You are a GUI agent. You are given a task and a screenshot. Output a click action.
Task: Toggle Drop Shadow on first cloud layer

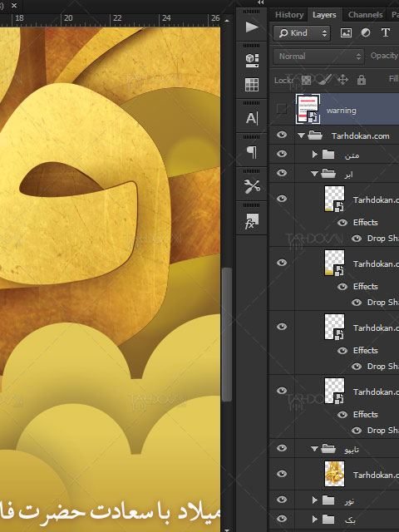tap(357, 239)
